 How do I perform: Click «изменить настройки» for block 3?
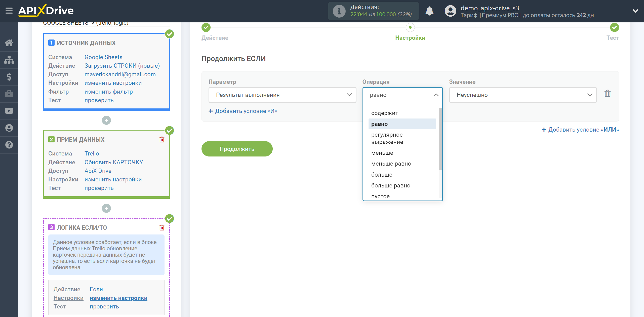118,297
